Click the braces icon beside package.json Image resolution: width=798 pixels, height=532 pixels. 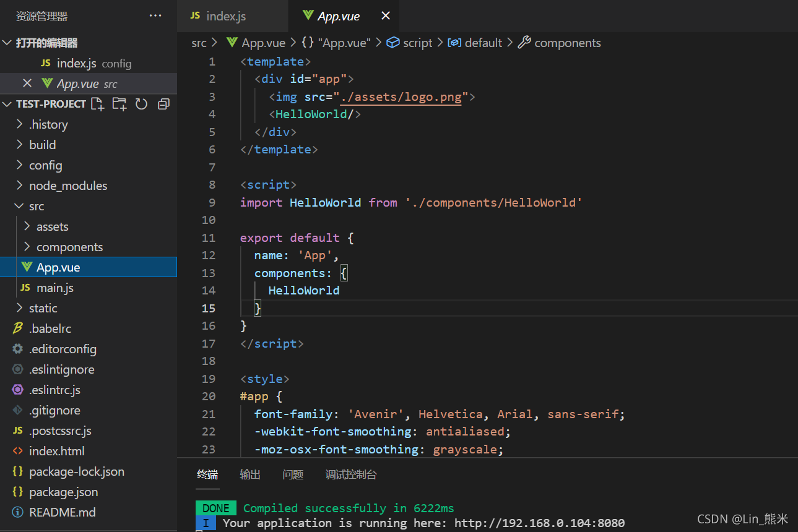[18, 492]
